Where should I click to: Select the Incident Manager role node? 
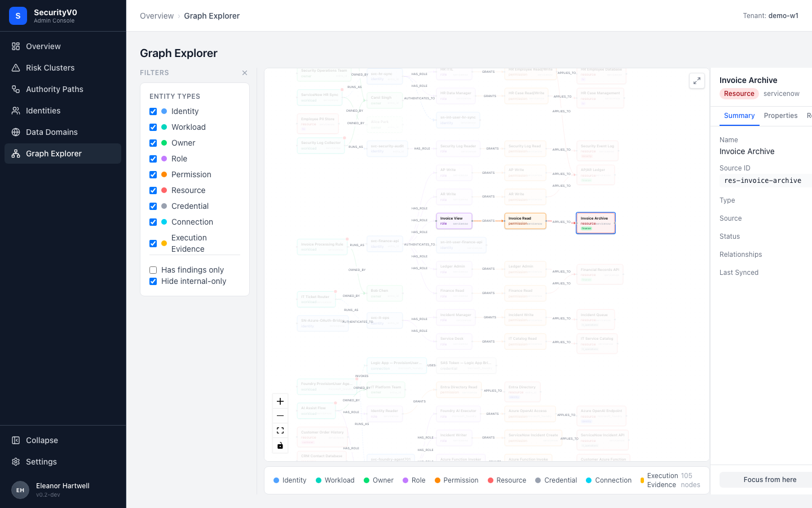click(x=456, y=318)
